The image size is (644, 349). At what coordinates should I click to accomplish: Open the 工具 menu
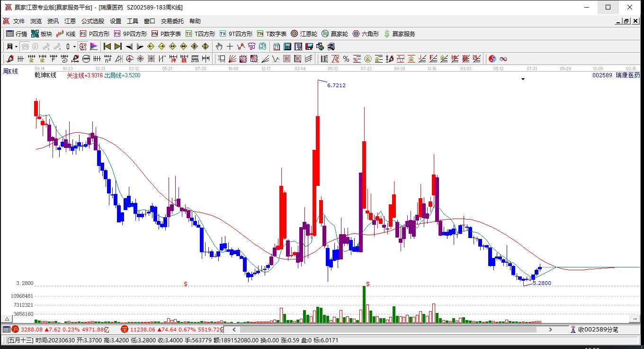point(133,21)
